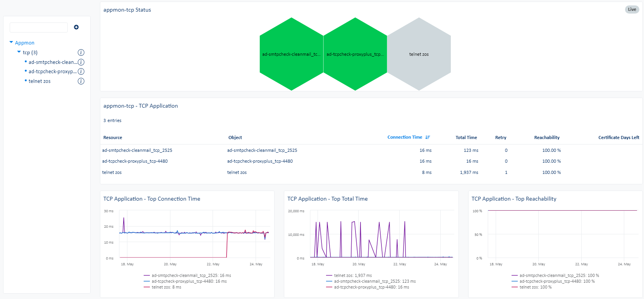Open ad-tcpcheck-proxyplus_tcp-4480 resource link in table

coord(135,162)
